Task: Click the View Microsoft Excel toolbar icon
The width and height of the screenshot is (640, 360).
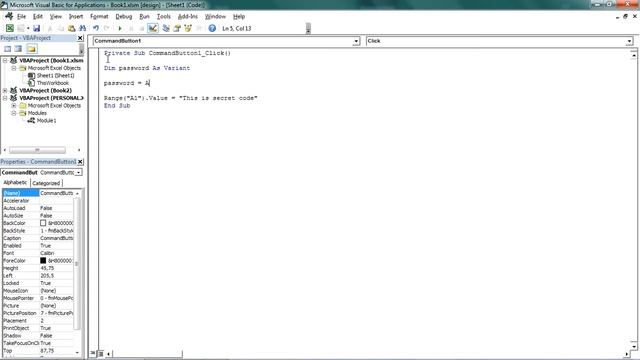Action: (x=9, y=28)
